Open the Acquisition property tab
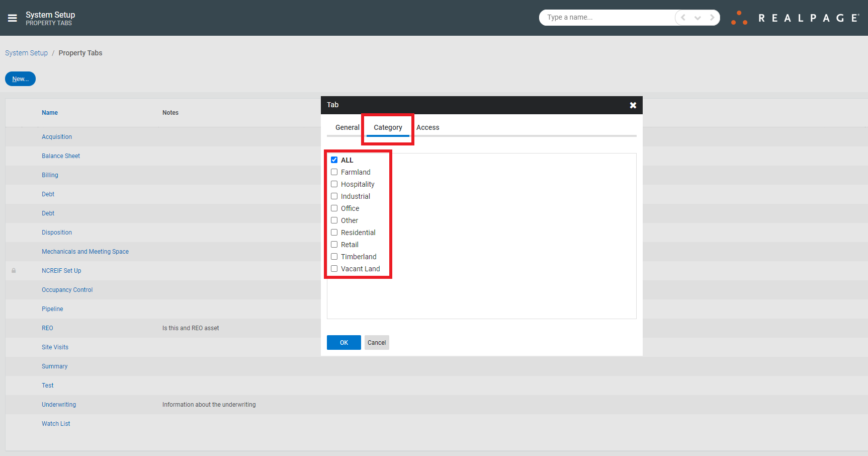 (57, 137)
